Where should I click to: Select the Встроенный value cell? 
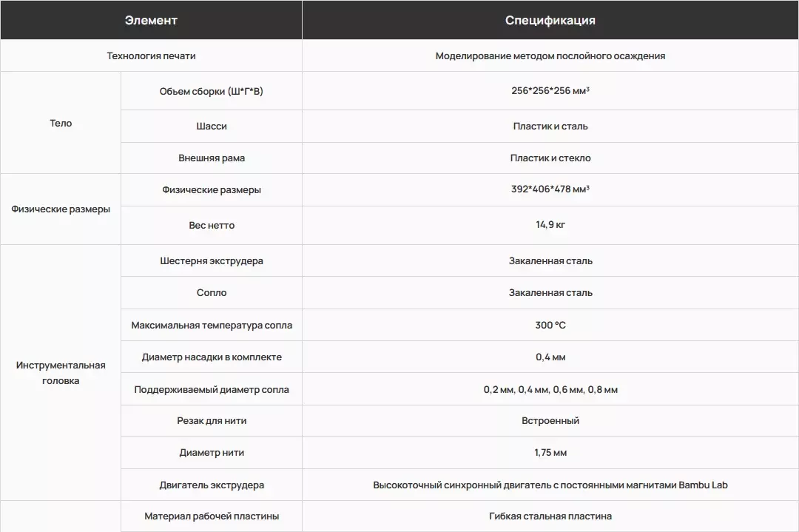550,421
